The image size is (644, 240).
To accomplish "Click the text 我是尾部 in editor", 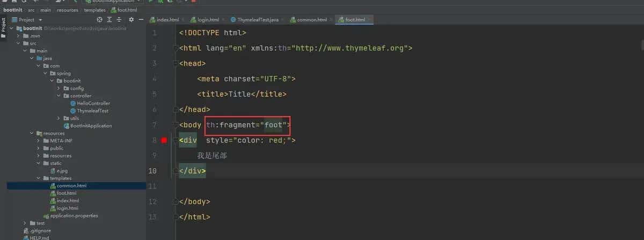I will click(213, 156).
